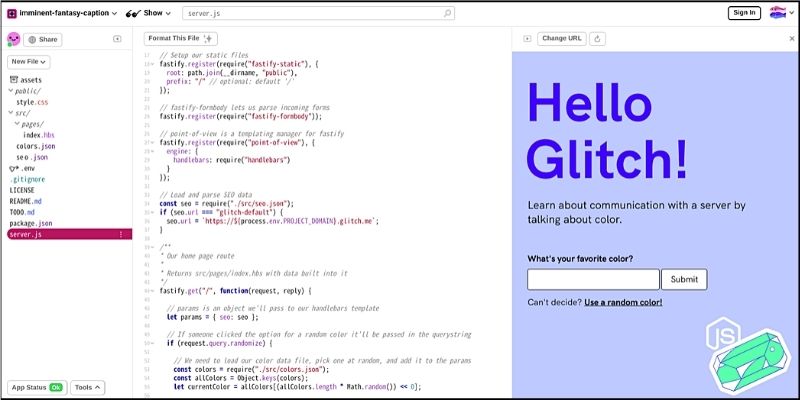Fold the code block at line 18
This screenshot has height=400, width=800.
pos(153,64)
